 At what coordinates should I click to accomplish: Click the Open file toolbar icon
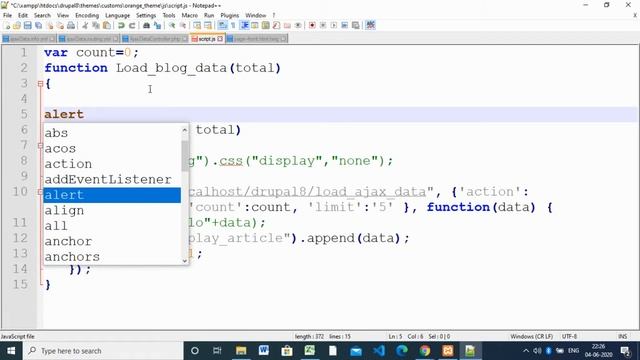tap(17, 25)
